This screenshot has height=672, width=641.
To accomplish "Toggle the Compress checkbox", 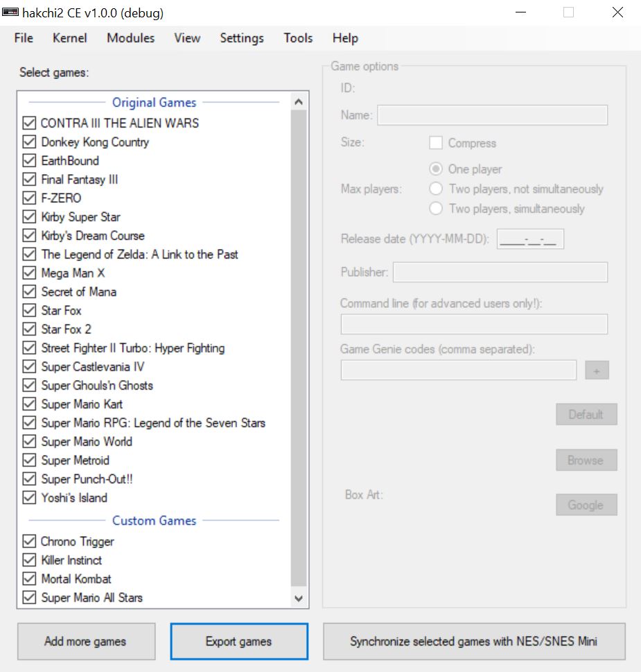I will click(436, 143).
